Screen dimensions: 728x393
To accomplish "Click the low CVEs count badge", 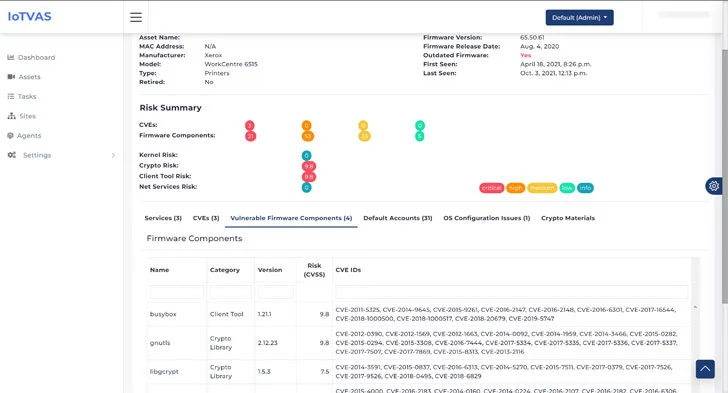I will tap(420, 125).
